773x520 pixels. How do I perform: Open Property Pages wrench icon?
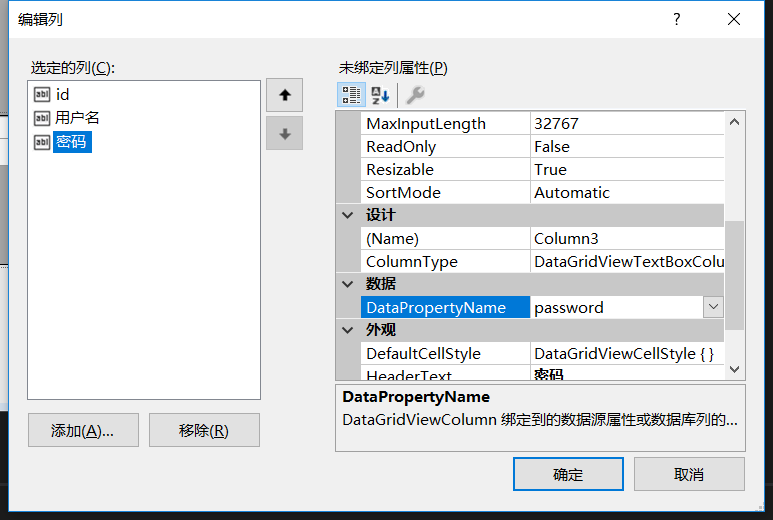pyautogui.click(x=415, y=95)
